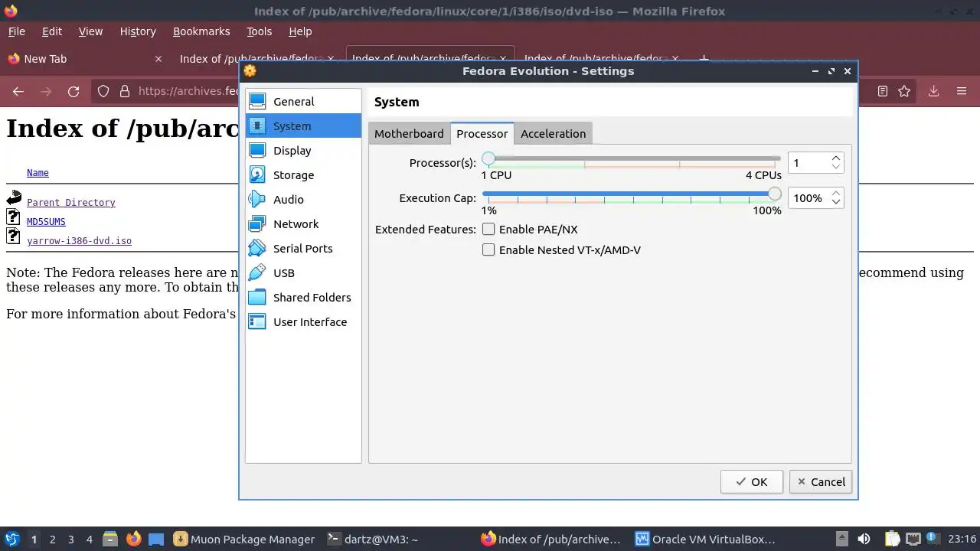Open Firefox Bookmarks menu
Image resolution: width=980 pixels, height=551 pixels.
click(201, 31)
